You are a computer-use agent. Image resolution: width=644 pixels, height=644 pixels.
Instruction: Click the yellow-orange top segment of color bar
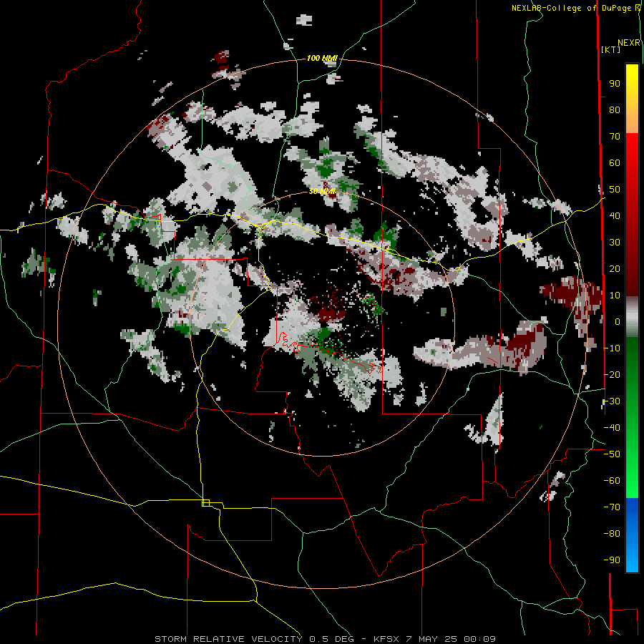[x=632, y=99]
